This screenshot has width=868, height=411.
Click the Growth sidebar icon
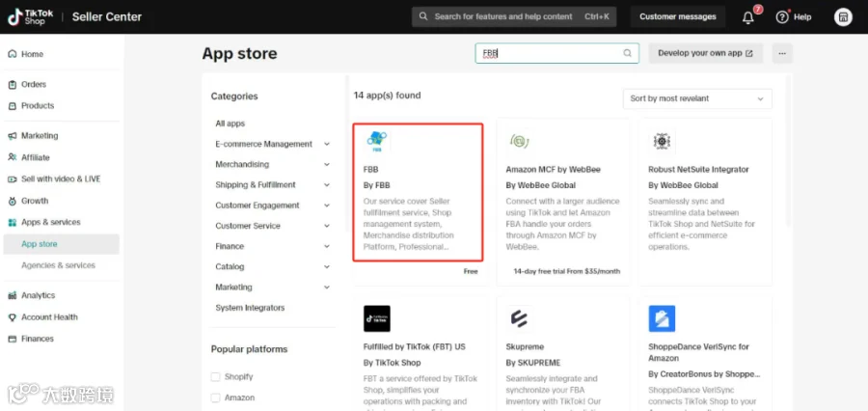point(13,201)
